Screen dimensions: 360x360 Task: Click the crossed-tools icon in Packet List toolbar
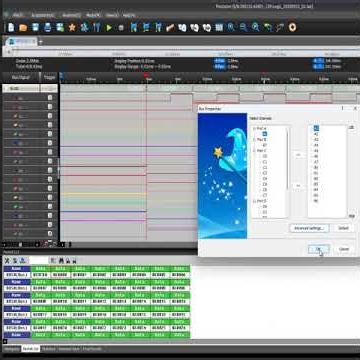click(x=7, y=260)
